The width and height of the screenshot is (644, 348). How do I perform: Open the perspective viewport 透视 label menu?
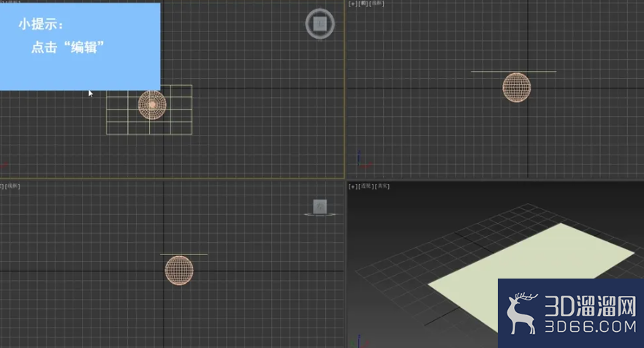click(x=366, y=186)
